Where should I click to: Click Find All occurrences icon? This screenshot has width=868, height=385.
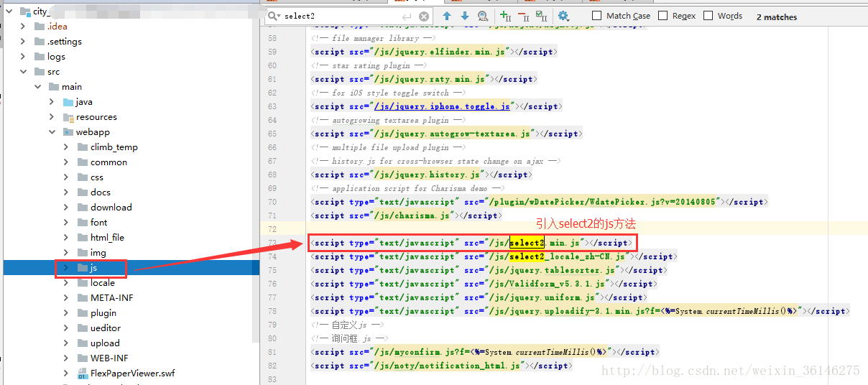tap(482, 16)
